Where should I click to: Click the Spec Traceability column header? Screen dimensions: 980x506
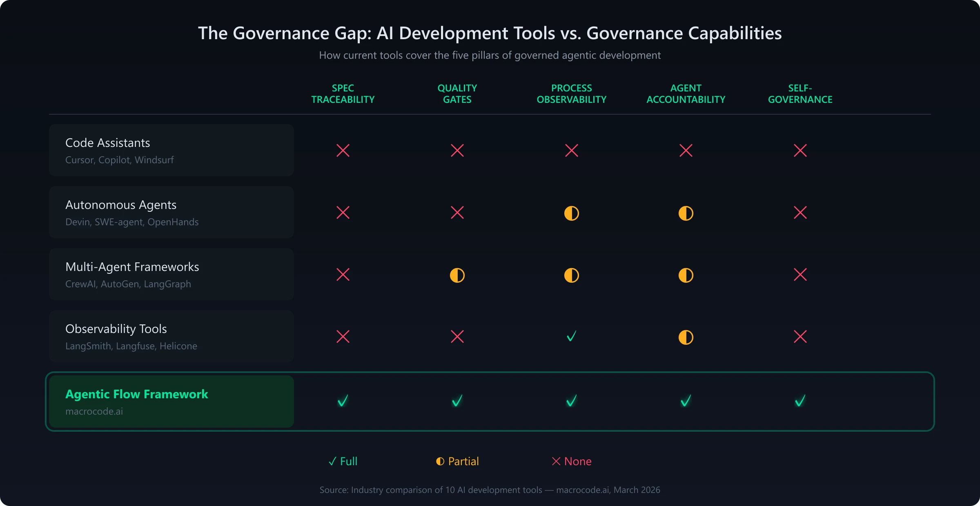343,94
